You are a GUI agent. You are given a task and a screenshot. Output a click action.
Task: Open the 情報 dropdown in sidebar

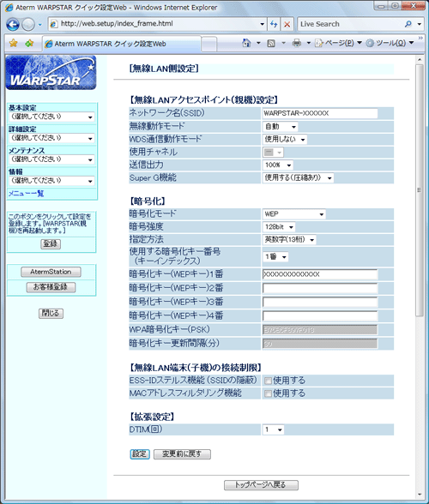click(x=51, y=180)
